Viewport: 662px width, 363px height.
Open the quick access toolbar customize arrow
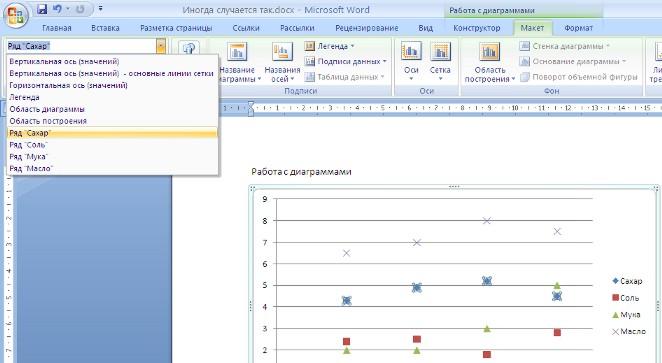click(x=100, y=8)
